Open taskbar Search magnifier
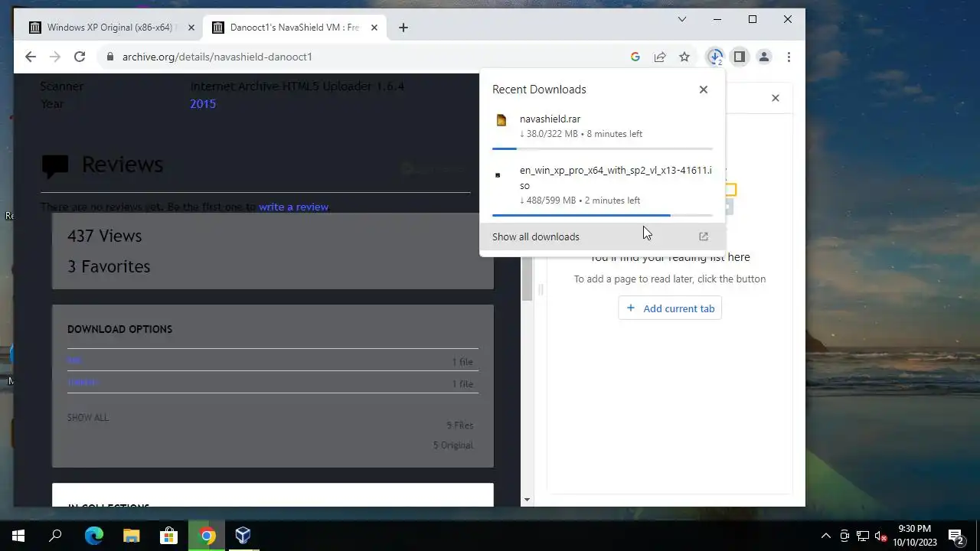980x551 pixels. [55, 536]
